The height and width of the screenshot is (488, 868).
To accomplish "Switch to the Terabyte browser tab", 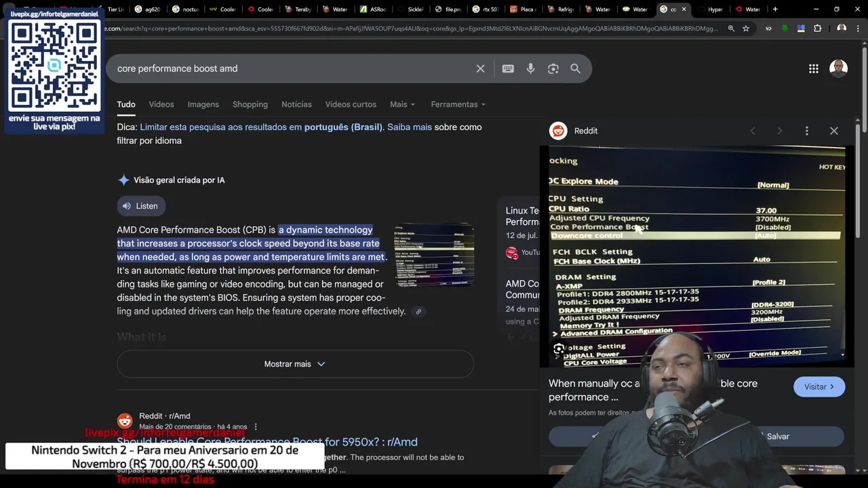I will [x=298, y=9].
